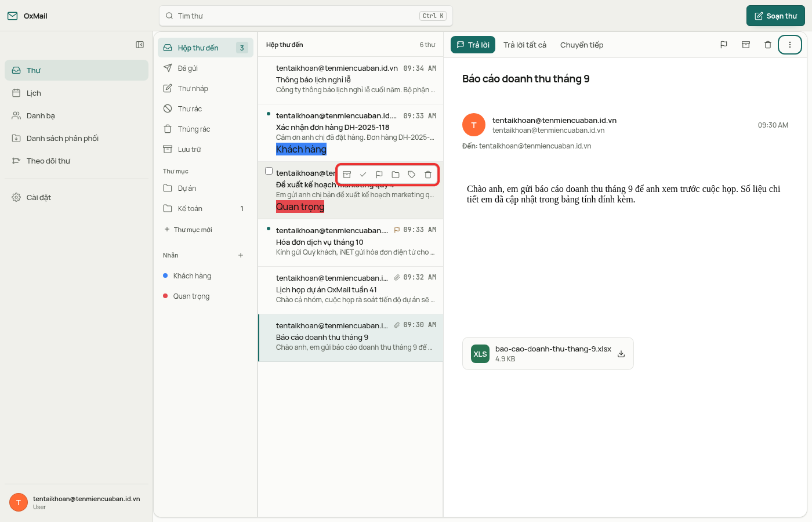Screen dimensions: 812x522
Task: Delete the open message from reading pane toolbar
Action: point(768,45)
